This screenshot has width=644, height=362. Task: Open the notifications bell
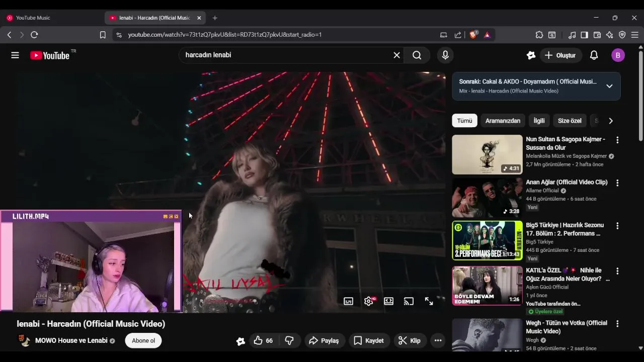(x=594, y=55)
